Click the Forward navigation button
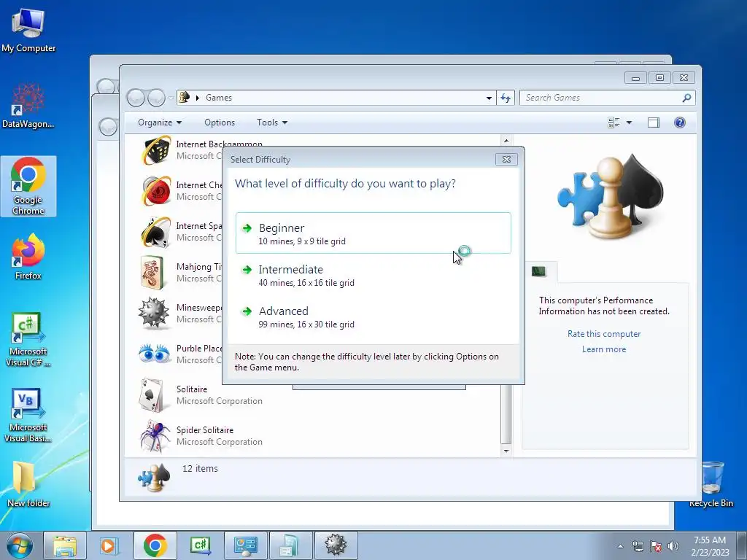The image size is (747, 560). click(156, 98)
